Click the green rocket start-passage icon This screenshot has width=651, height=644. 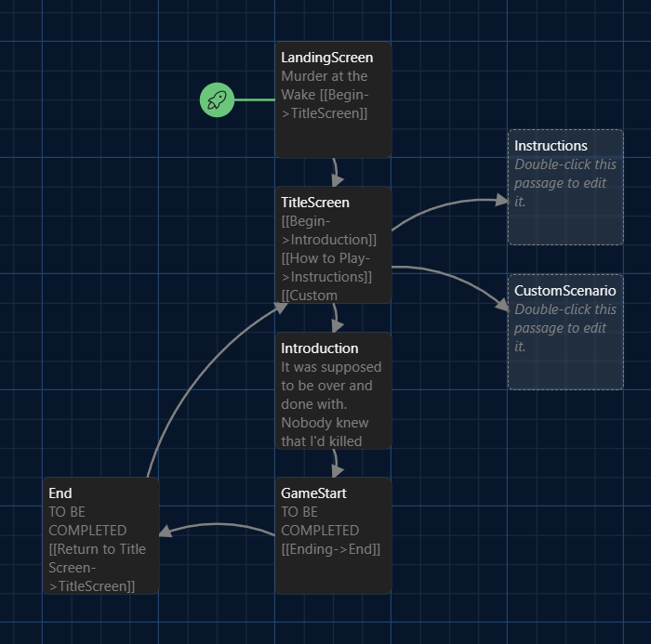tap(217, 100)
